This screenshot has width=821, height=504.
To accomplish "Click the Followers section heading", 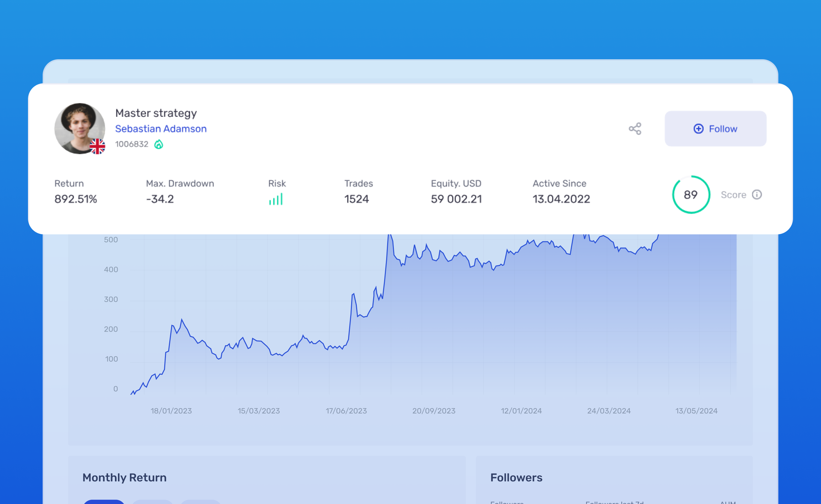I will pos(516,477).
